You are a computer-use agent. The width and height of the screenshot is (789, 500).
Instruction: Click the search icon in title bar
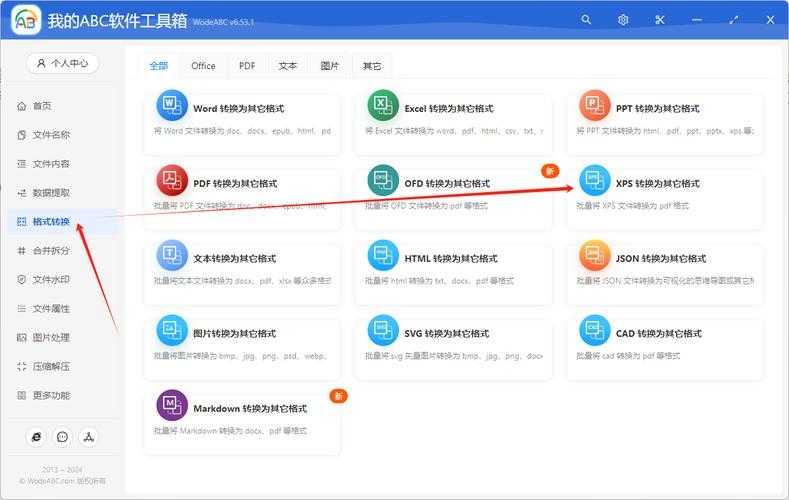[x=586, y=20]
